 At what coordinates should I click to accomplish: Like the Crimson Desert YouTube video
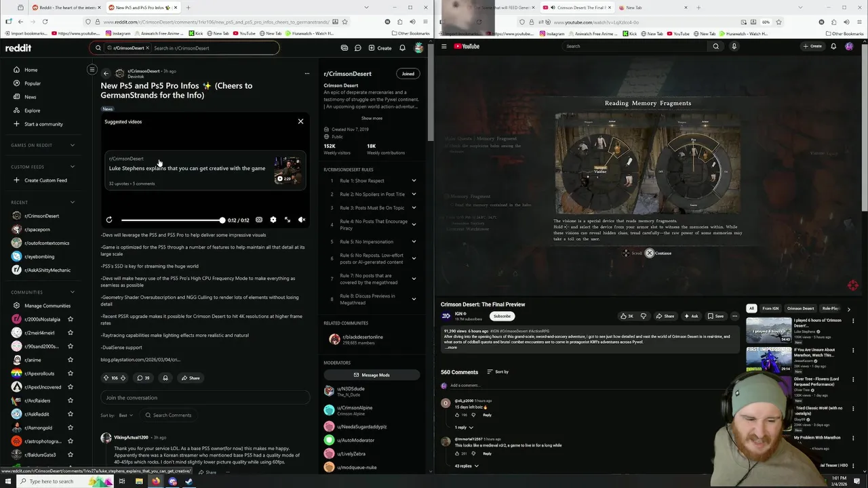coord(627,316)
